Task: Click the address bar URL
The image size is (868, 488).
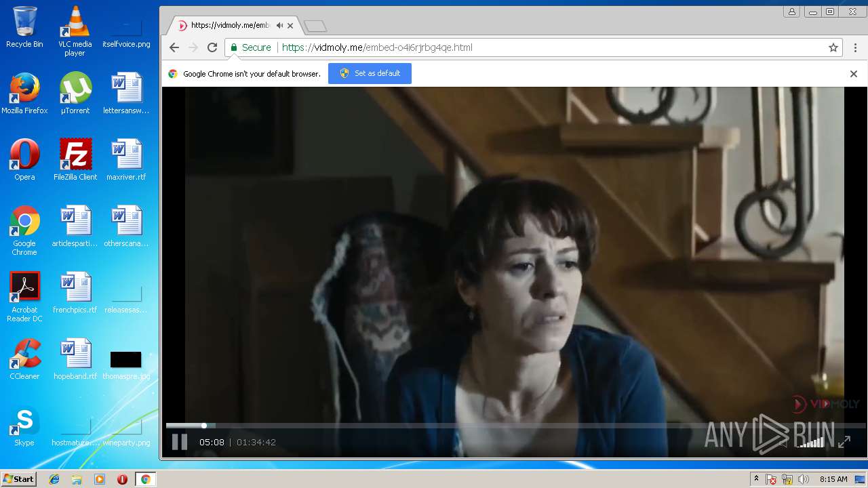Action: (x=377, y=47)
